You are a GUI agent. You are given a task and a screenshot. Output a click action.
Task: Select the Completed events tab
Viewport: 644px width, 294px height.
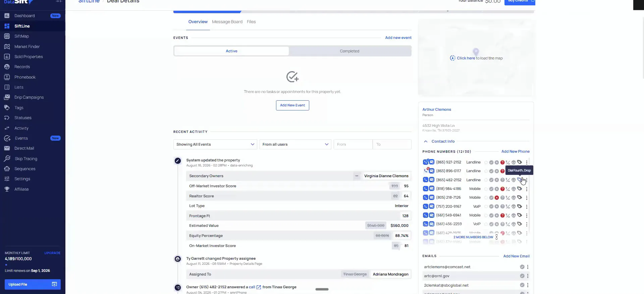350,51
